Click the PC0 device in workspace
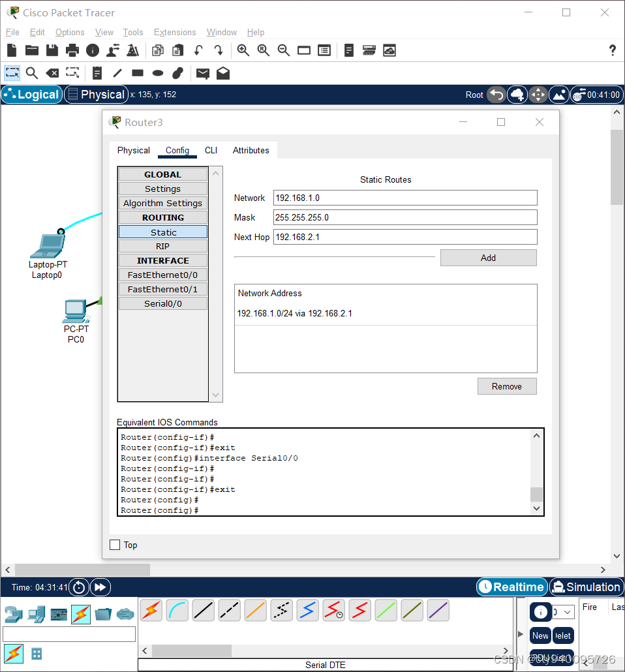The width and height of the screenshot is (625, 672). (x=76, y=312)
